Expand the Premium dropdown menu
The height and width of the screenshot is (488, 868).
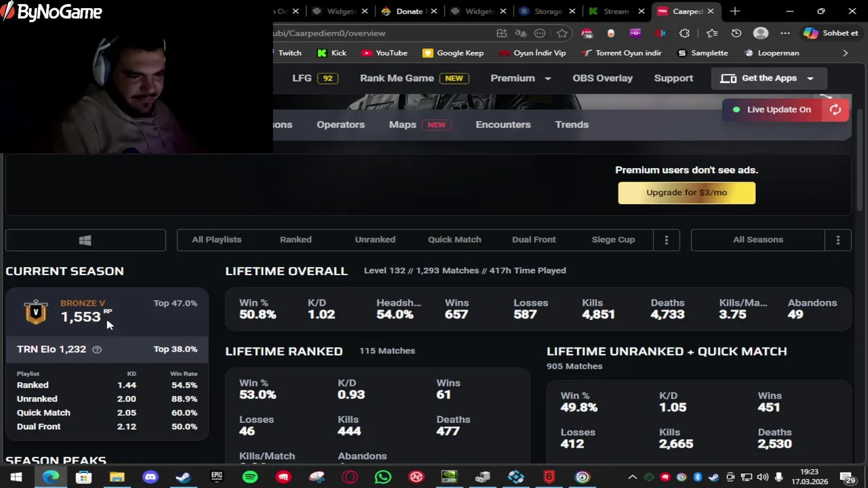point(520,78)
